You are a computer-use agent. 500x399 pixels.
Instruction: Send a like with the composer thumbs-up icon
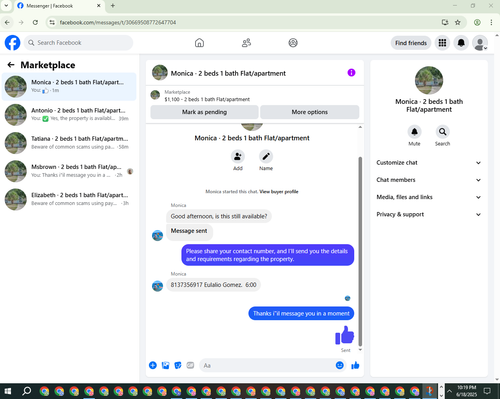click(355, 365)
